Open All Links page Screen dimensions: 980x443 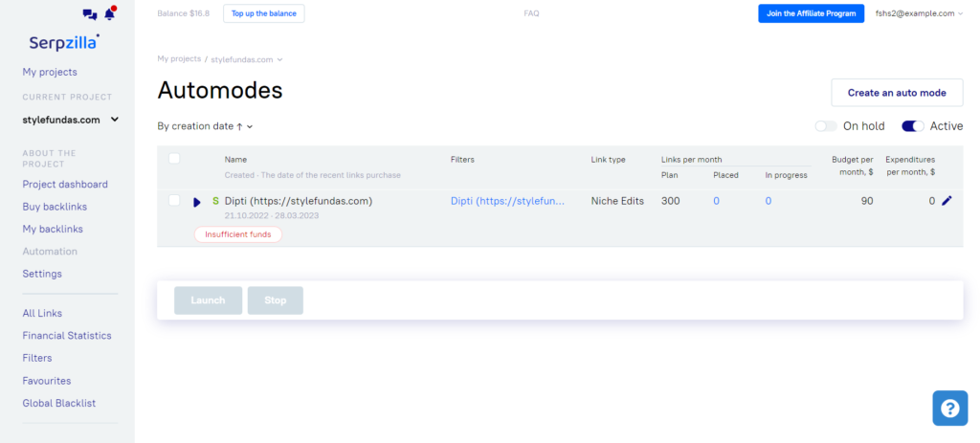(x=42, y=313)
